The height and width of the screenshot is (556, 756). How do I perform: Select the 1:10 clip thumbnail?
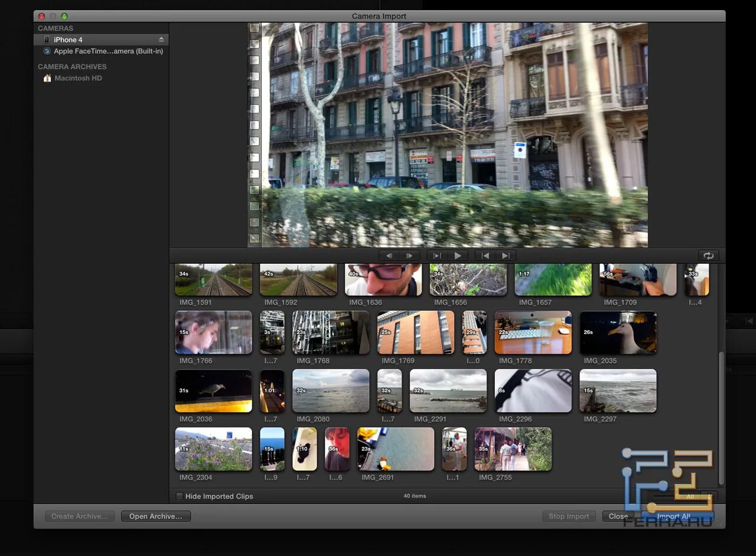click(x=305, y=449)
